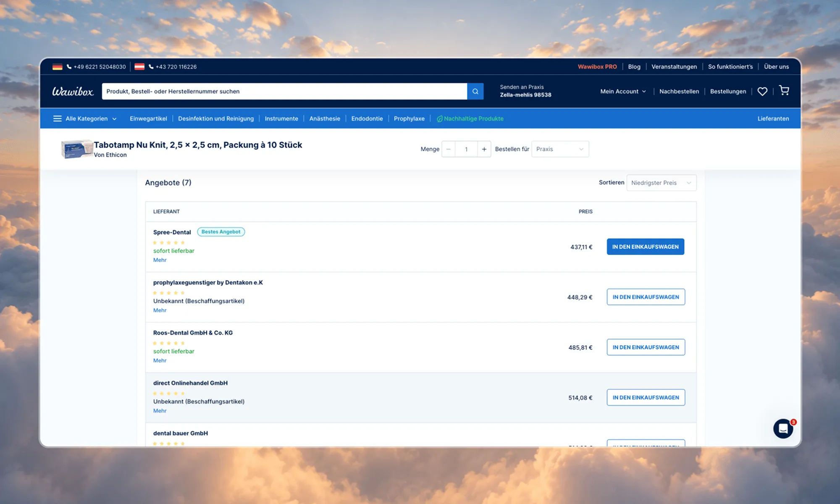Image resolution: width=840 pixels, height=504 pixels.
Task: Add Spree-Dental offer to cart
Action: click(x=646, y=247)
